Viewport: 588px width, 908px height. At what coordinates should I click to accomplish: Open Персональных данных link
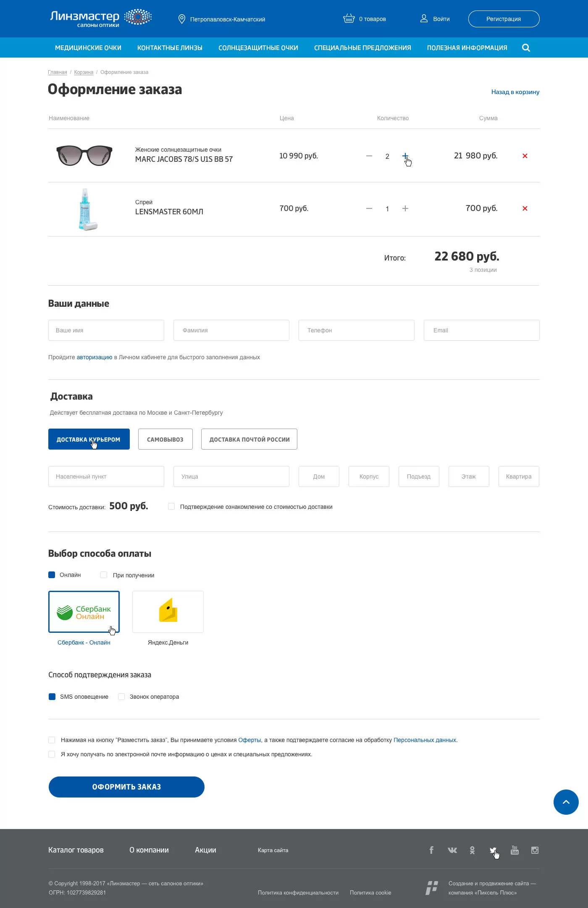coord(425,740)
